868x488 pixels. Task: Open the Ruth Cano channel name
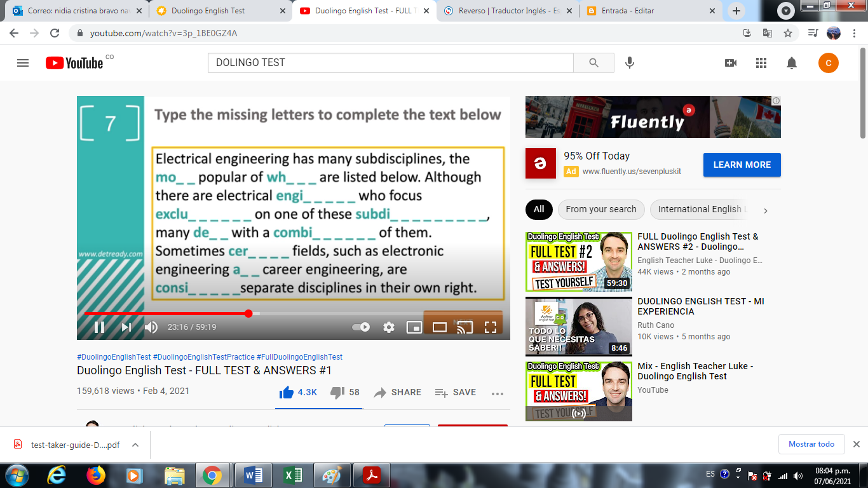pos(656,325)
